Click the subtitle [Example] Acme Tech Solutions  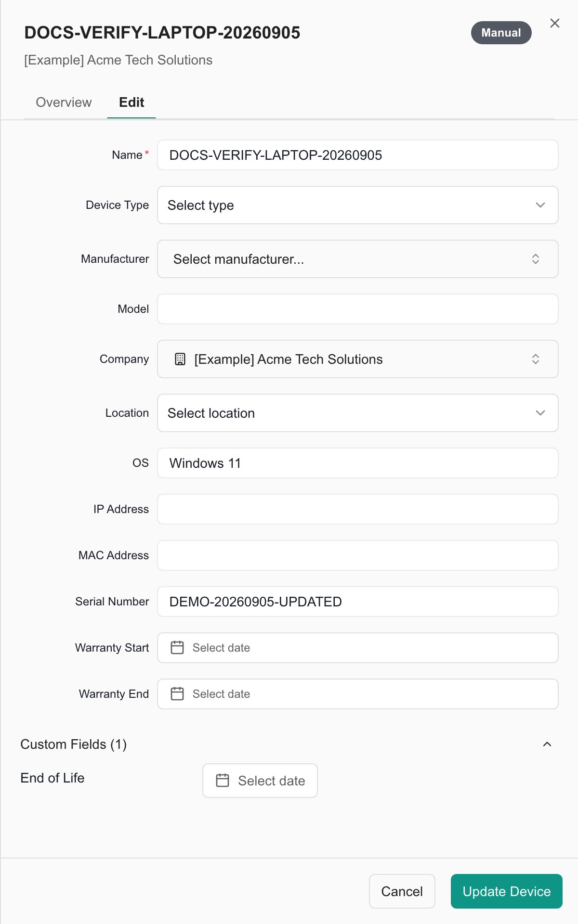point(118,60)
